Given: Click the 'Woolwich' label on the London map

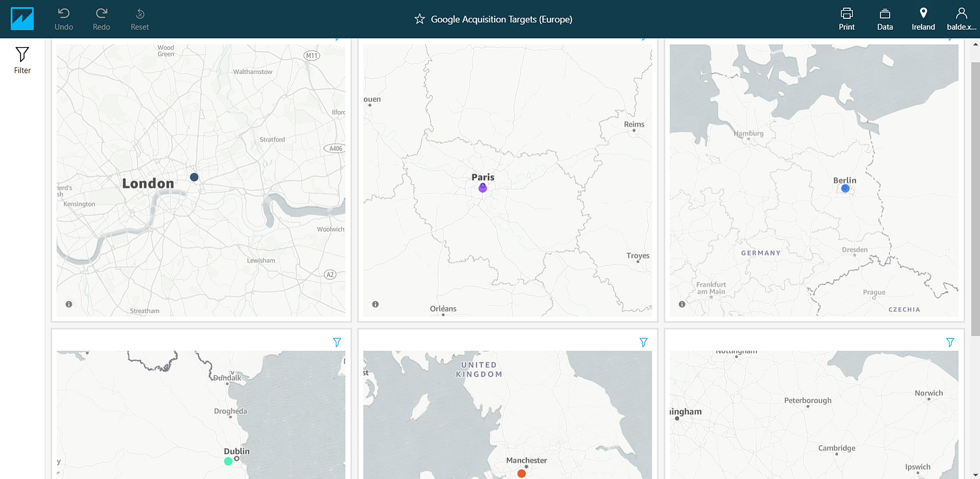Looking at the screenshot, I should click(330, 229).
